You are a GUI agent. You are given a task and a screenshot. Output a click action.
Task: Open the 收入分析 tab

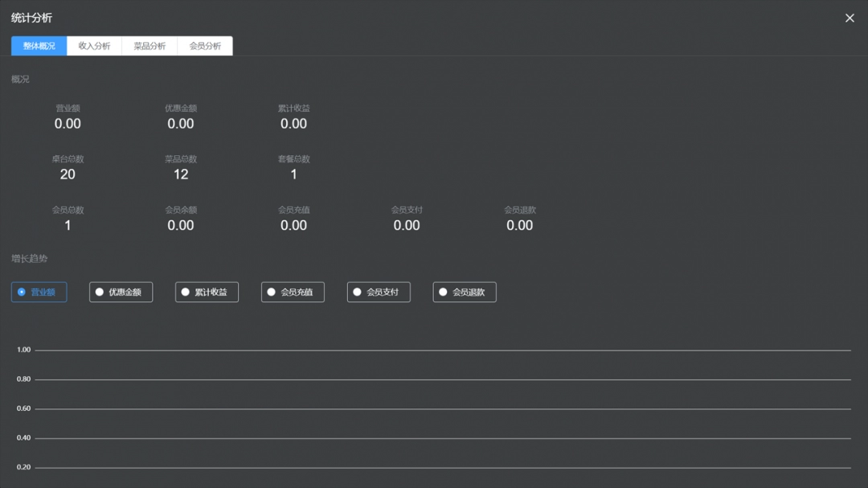click(x=94, y=46)
